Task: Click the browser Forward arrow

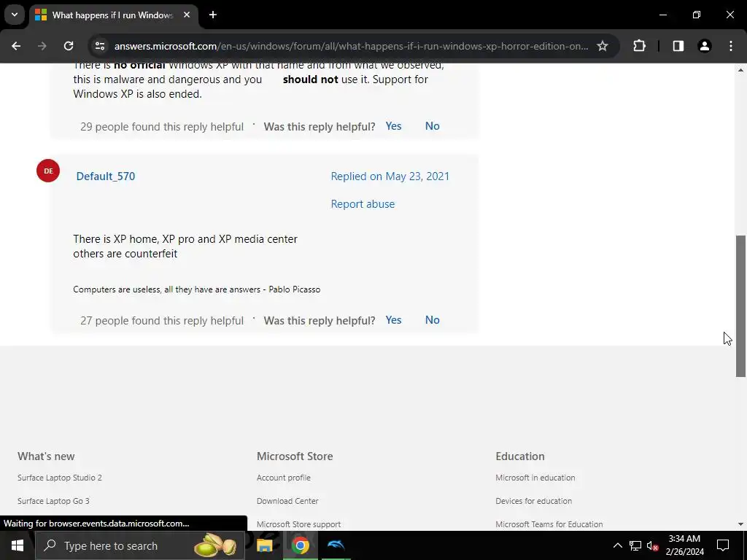Action: coord(42,46)
